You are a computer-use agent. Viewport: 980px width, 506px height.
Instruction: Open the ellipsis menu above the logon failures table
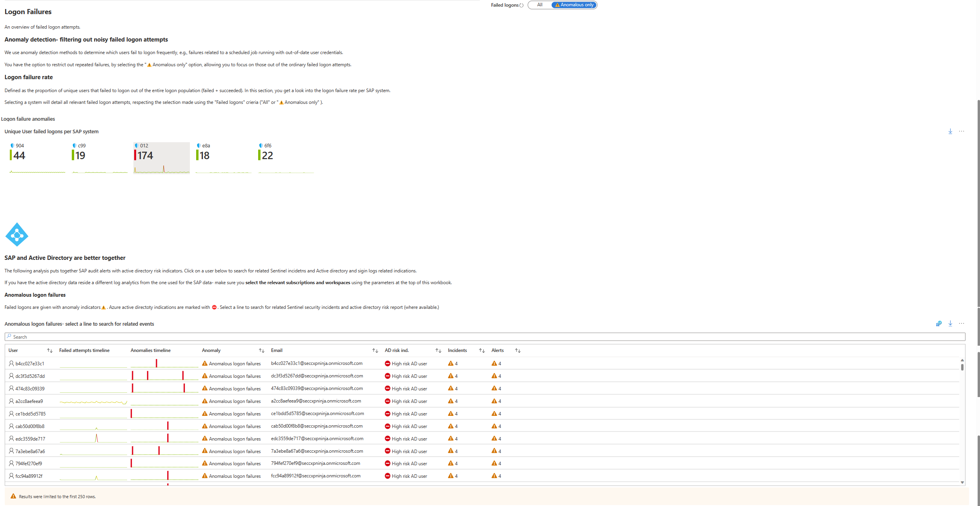(962, 324)
